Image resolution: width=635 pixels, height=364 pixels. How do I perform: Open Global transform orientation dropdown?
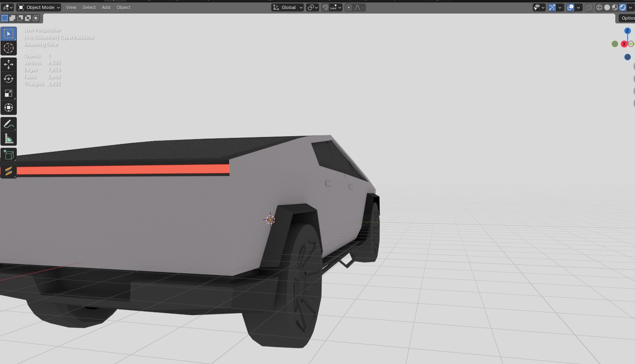coord(288,7)
